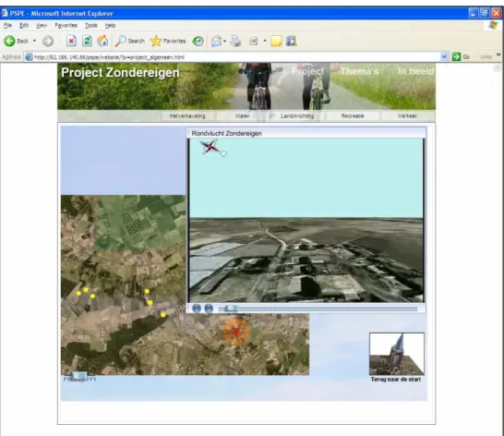This screenshot has width=504, height=436.
Task: Click the IE page icon in the title bar
Action: pos(5,13)
